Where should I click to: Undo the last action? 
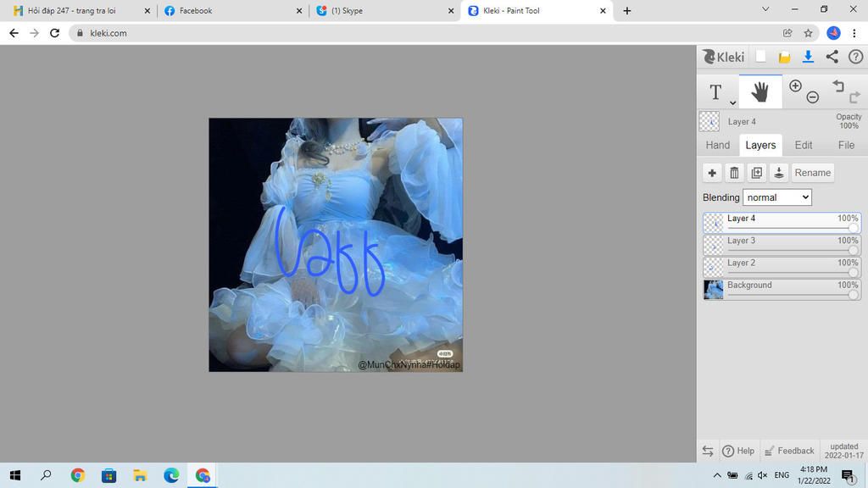click(838, 86)
